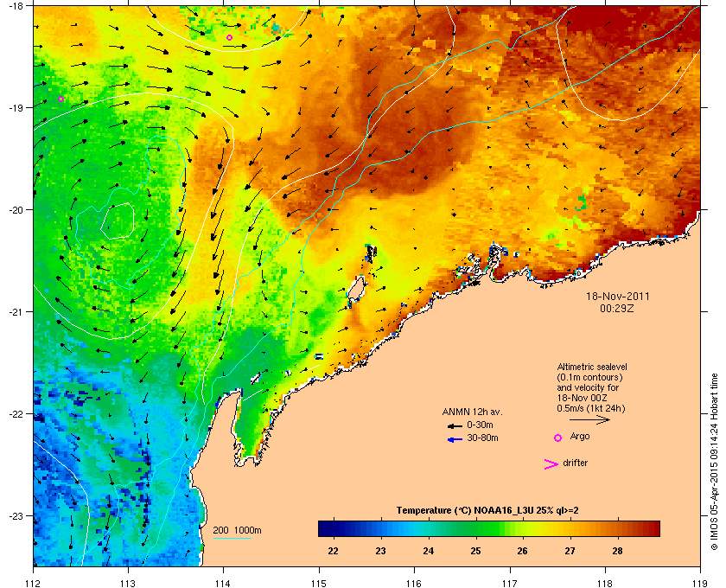
Task: Click the magenta drifter symbol in the legend
Action: 551,464
